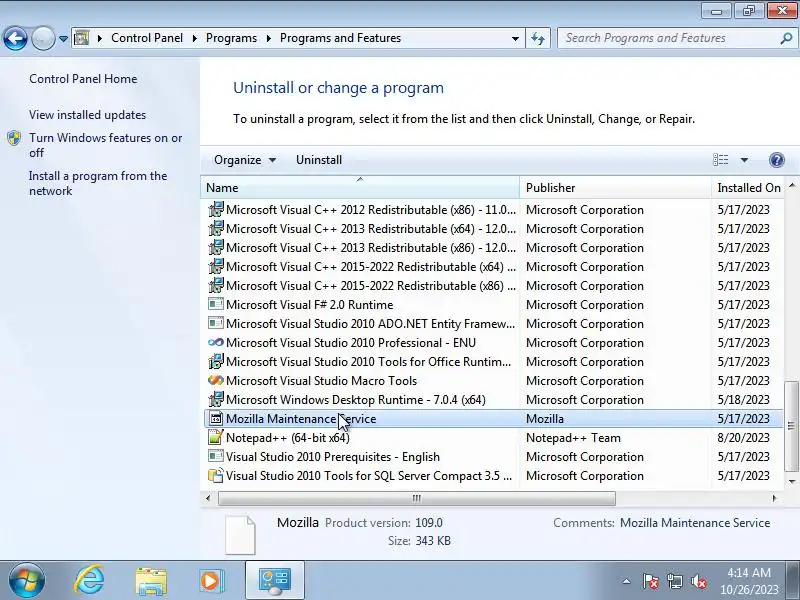This screenshot has height=600, width=800.
Task: Expand arrow after Control Panel breadcrumb
Action: (194, 38)
